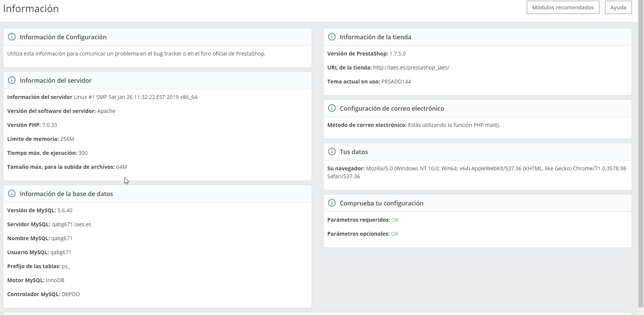The width and height of the screenshot is (644, 315).
Task: Click the Su navegador user agent string
Action: tap(476, 172)
